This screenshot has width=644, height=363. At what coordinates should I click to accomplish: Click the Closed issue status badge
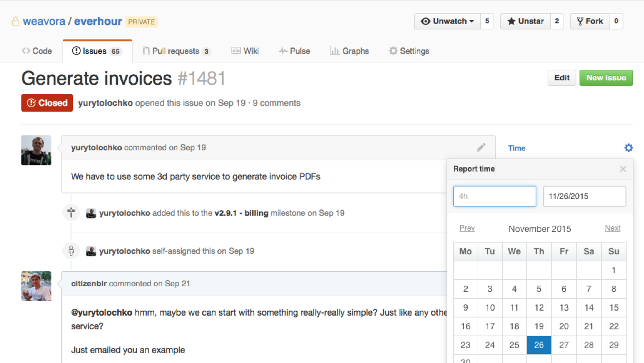click(x=47, y=103)
